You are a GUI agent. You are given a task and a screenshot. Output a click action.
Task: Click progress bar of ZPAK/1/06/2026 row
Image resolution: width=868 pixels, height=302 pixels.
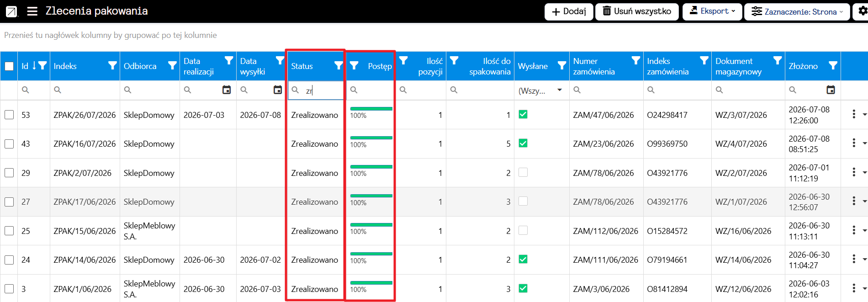[371, 283]
